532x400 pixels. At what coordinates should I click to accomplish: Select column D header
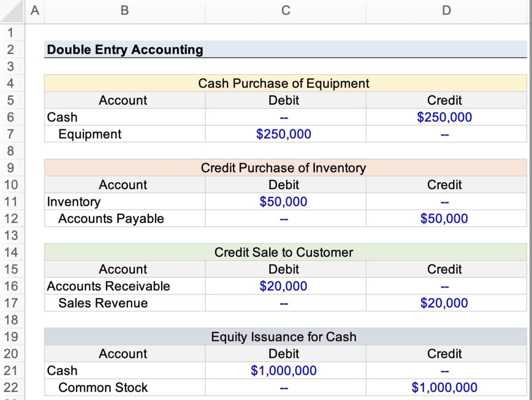click(447, 11)
